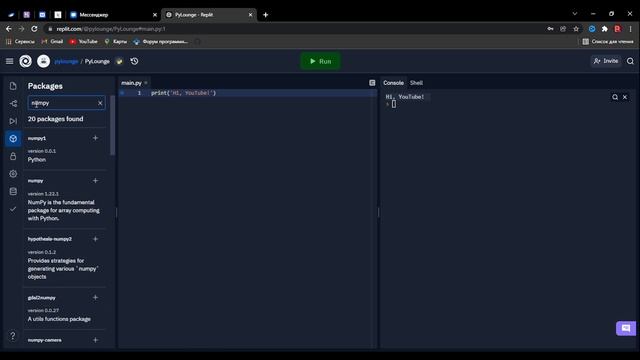Switch to the Мессенджер browser tab

coord(113,15)
